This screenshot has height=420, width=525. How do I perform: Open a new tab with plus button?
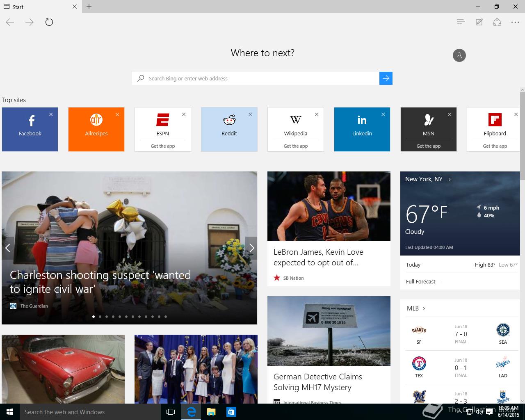point(89,7)
